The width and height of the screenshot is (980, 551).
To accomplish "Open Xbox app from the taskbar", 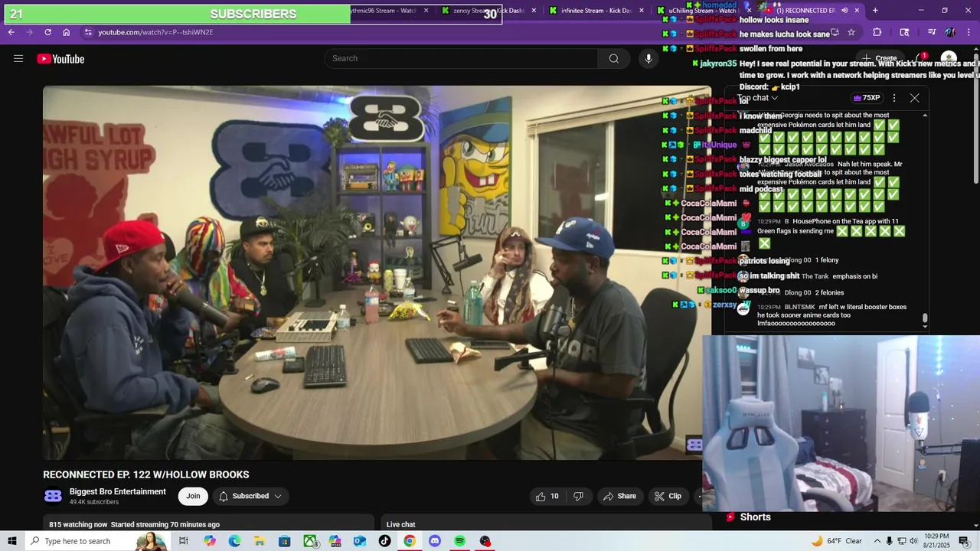I will click(x=310, y=541).
